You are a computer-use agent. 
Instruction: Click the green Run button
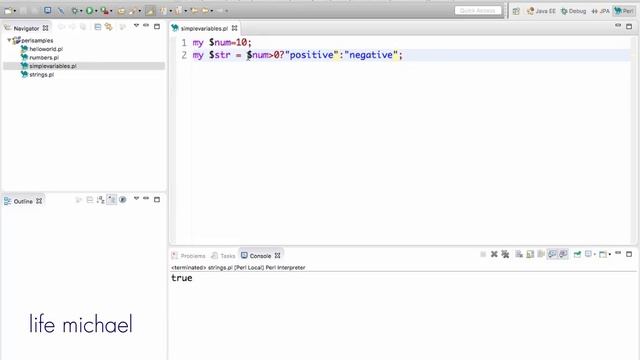pos(89,11)
